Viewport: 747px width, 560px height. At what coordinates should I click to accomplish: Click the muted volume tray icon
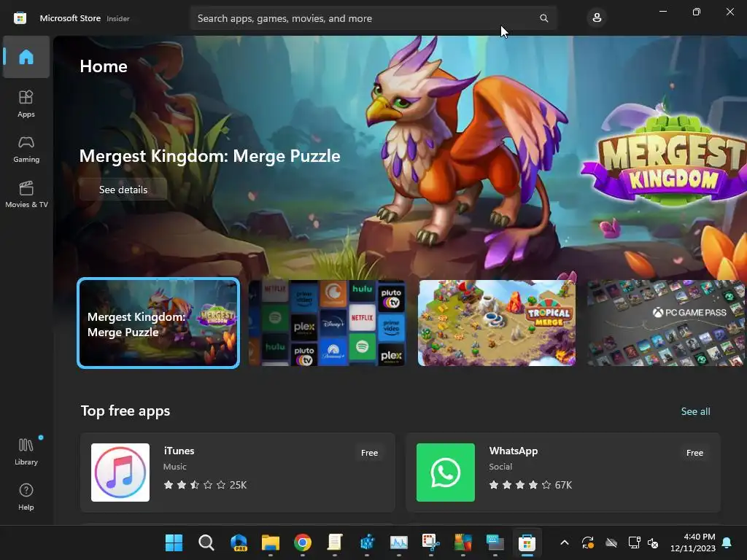653,542
